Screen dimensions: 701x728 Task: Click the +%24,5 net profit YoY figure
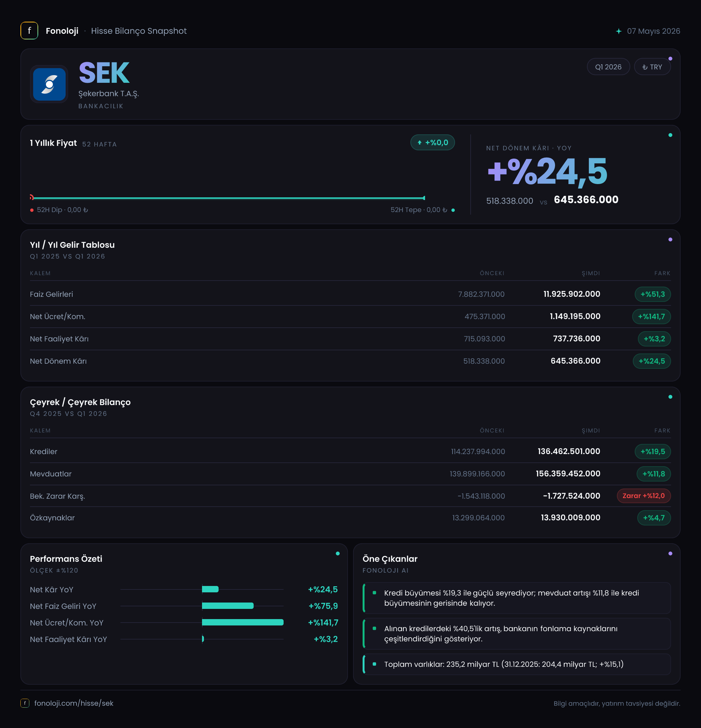point(547,172)
